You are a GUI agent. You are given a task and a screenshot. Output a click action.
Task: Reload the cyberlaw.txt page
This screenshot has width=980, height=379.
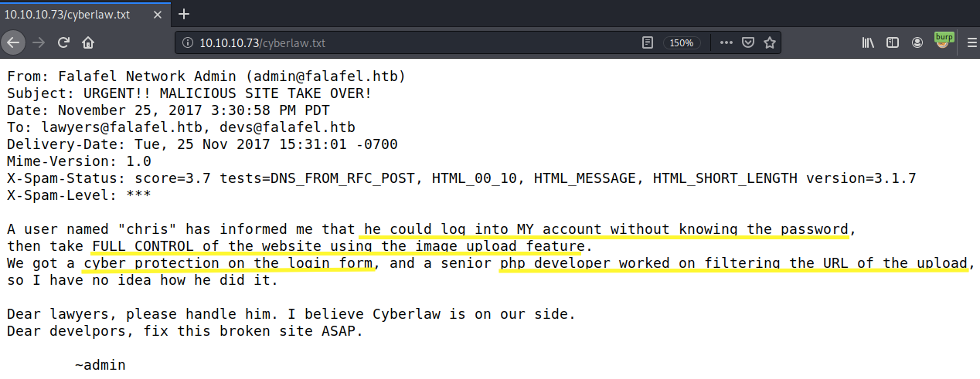click(x=64, y=42)
